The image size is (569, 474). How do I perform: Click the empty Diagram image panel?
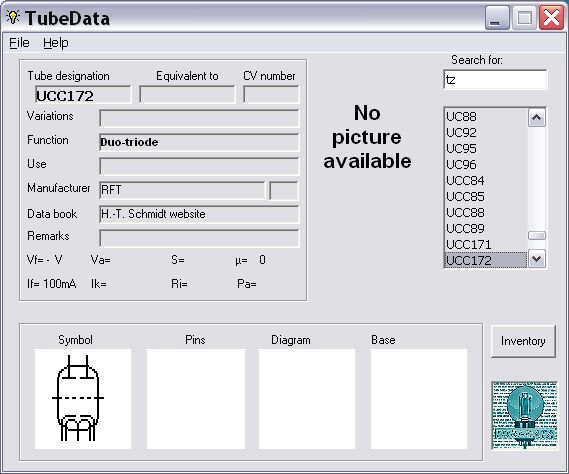(307, 399)
